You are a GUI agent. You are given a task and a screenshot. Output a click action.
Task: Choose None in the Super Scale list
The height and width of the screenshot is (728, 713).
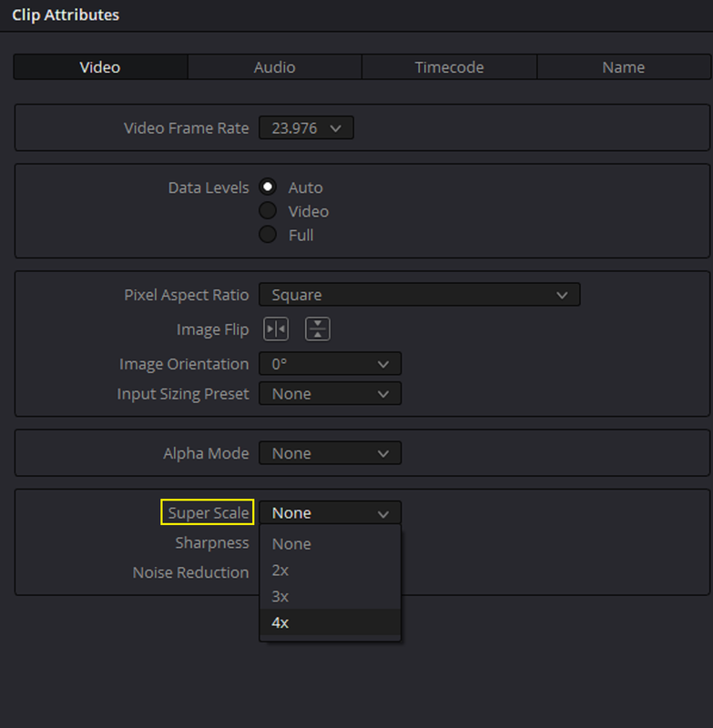[330, 543]
